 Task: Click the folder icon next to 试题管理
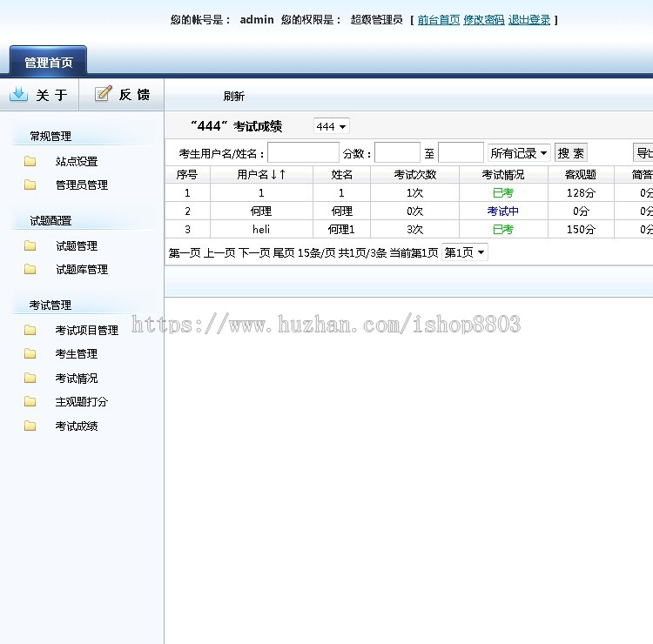pyautogui.click(x=30, y=245)
